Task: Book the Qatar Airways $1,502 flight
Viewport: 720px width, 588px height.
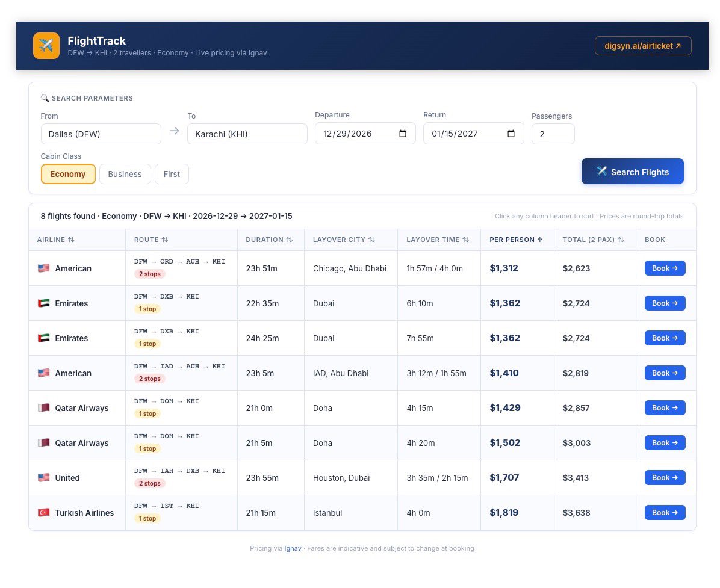Action: pyautogui.click(x=665, y=442)
